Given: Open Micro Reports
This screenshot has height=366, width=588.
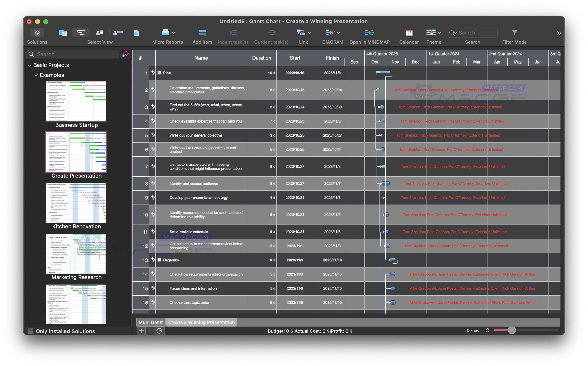Looking at the screenshot, I should click(x=165, y=33).
